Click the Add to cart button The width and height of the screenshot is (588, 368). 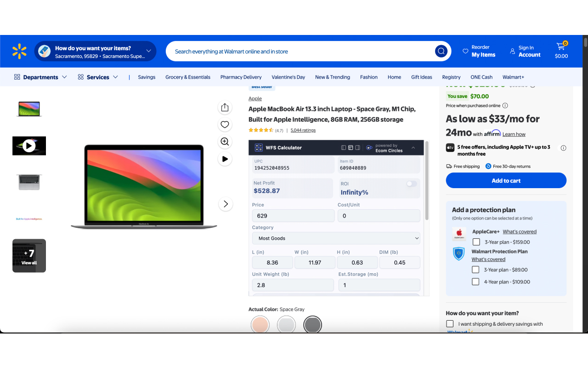point(506,180)
